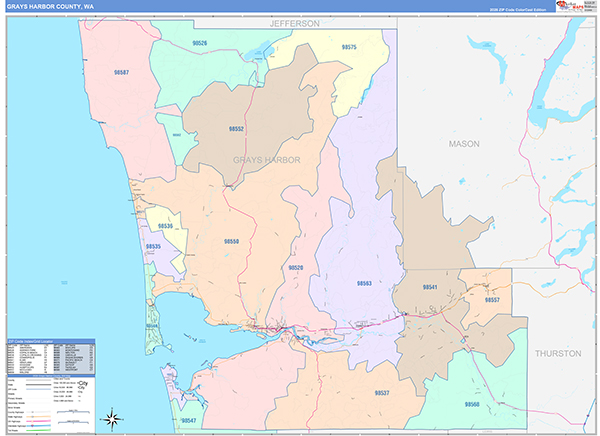Screen dimensions: 600x436
Task: Click the JEFFERSON county label
Action: click(x=293, y=22)
